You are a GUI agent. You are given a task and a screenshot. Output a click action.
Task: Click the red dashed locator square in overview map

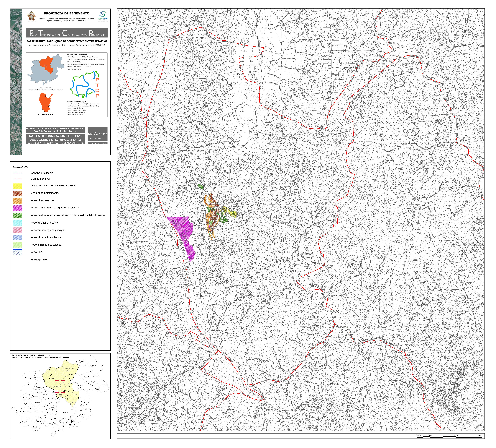(x=60, y=386)
